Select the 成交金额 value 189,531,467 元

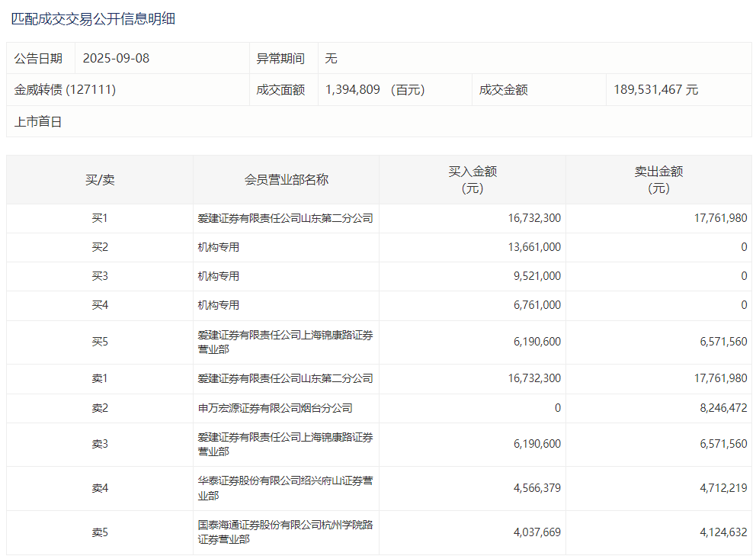pos(655,90)
